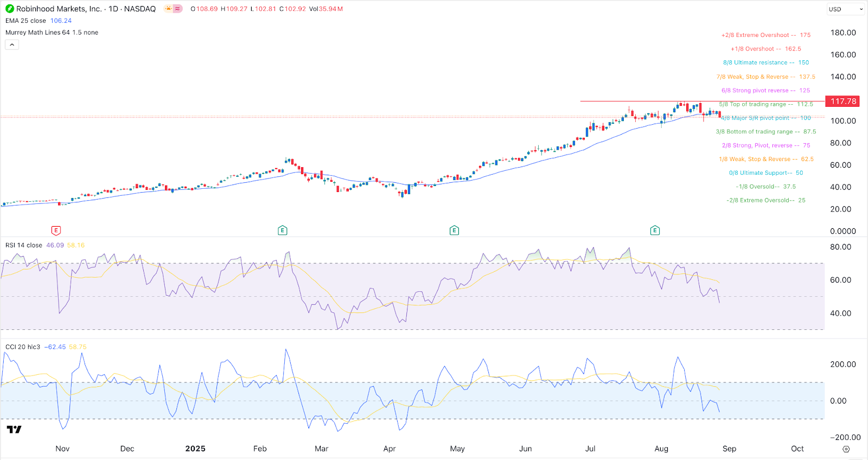Click the RSI moving average value 58.16

(76, 245)
